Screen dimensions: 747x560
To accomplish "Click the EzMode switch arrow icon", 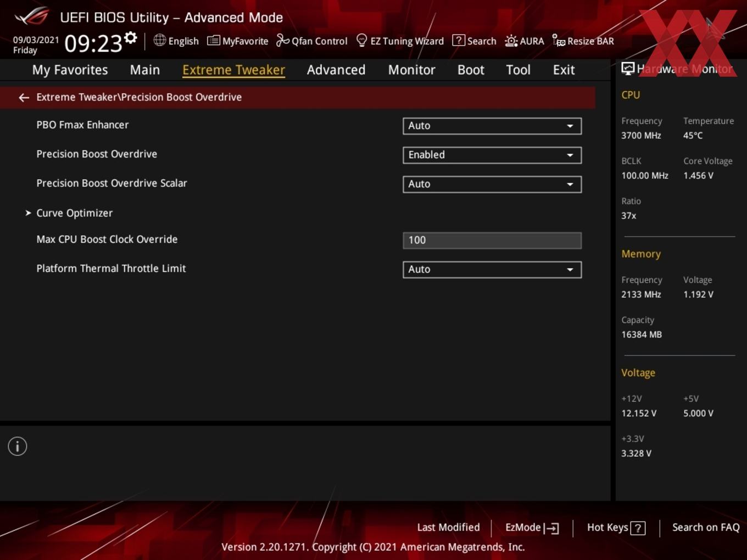I will point(551,528).
